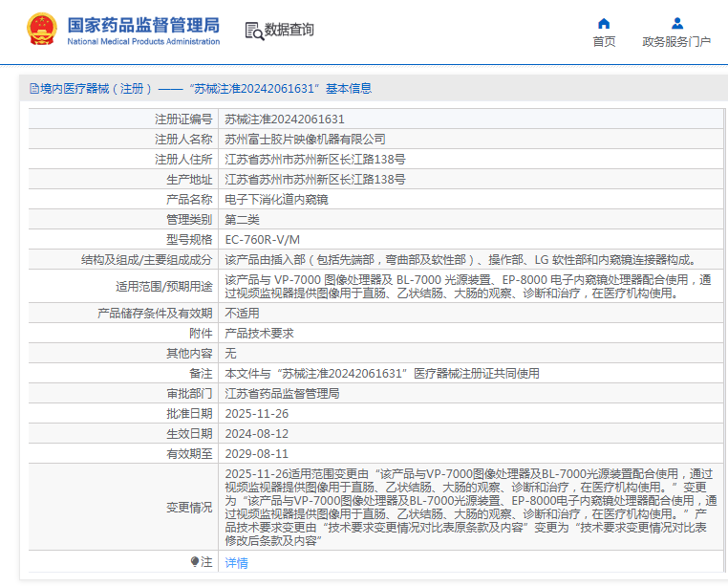Open the 数据查询 search icon
The image size is (728, 587).
254,31
